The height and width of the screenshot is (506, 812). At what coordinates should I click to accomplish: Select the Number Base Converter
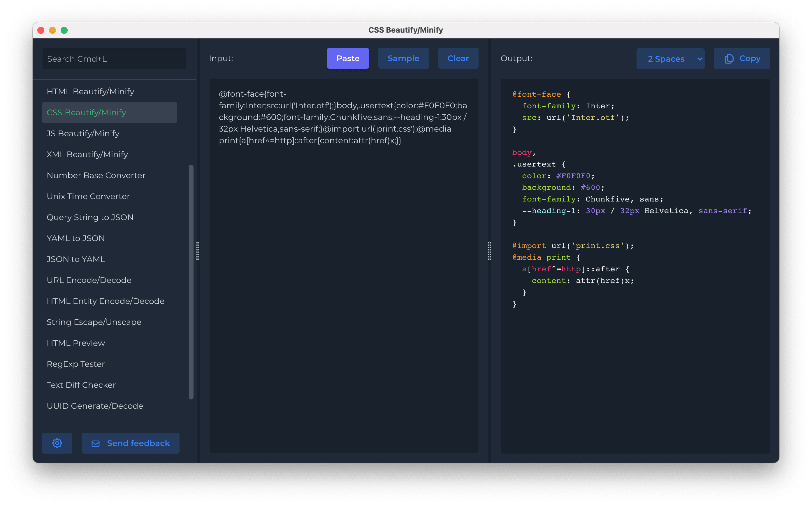click(96, 175)
